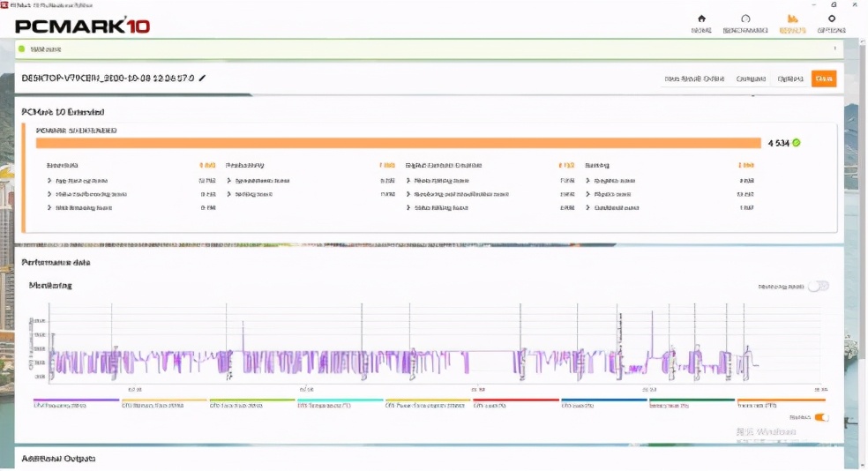Turn off the orange markers switch below legend
868x471 pixels.
pyautogui.click(x=822, y=417)
